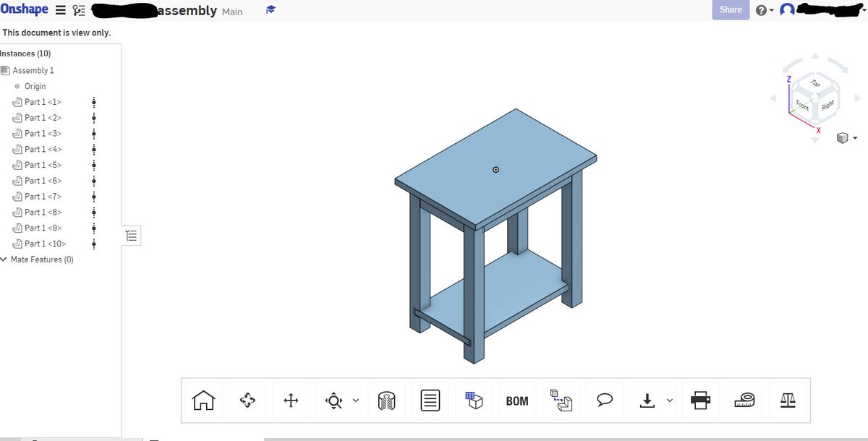
Task: Select Origin in the instances tree
Action: point(35,86)
